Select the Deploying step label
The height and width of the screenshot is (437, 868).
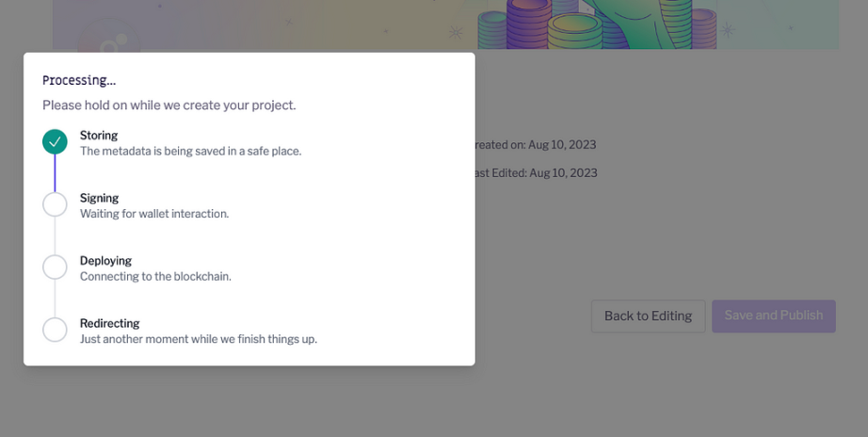click(x=105, y=261)
